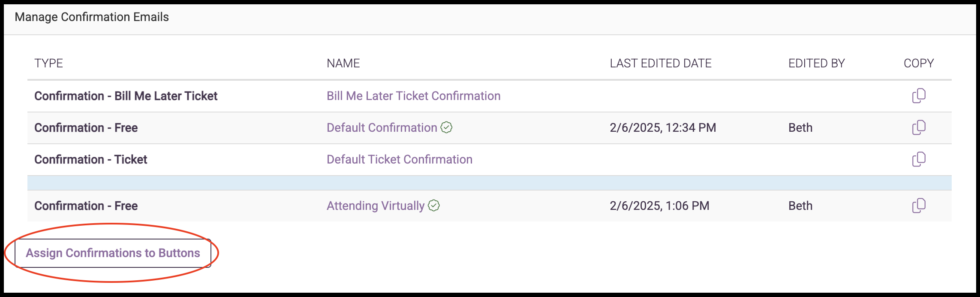
Task: Click the green check badge beside Attending Virtually
Action: coord(434,206)
